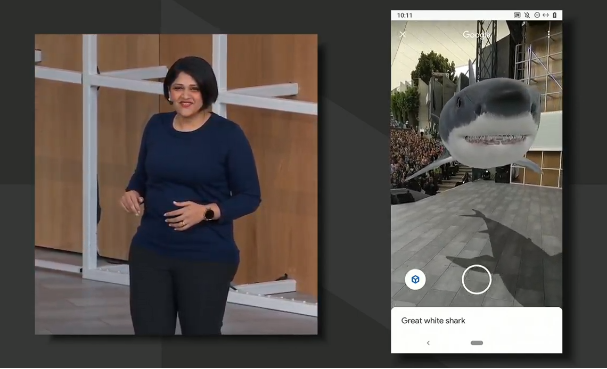607x369 pixels.
Task: Tap the muted notifications bell icon
Action: coord(527,15)
